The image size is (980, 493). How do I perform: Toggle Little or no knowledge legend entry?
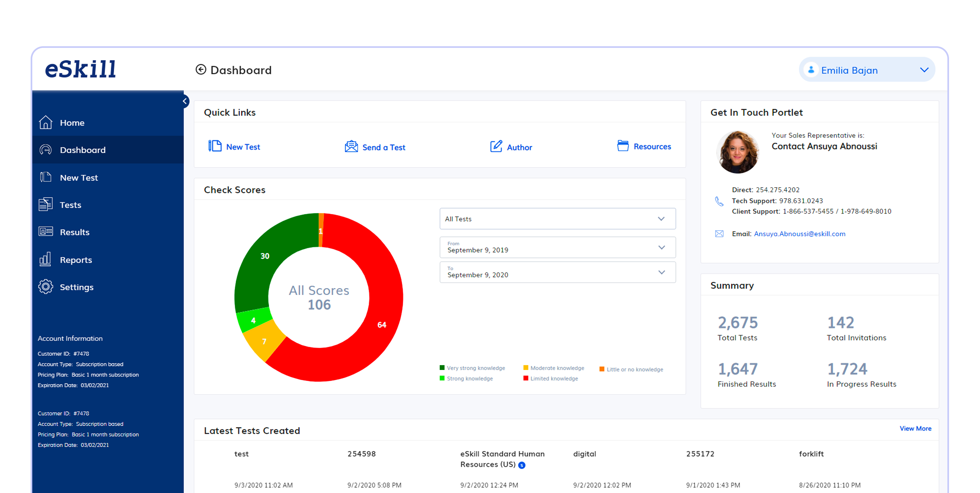(x=631, y=369)
